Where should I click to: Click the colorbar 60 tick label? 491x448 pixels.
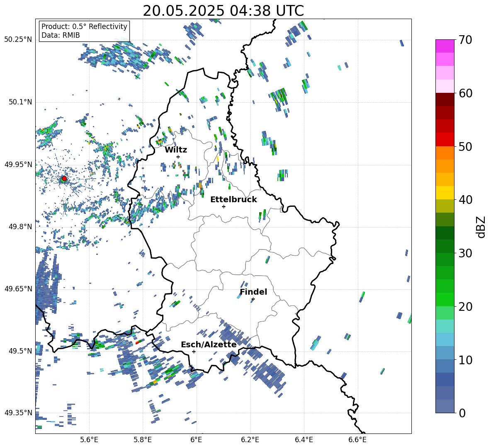point(465,93)
